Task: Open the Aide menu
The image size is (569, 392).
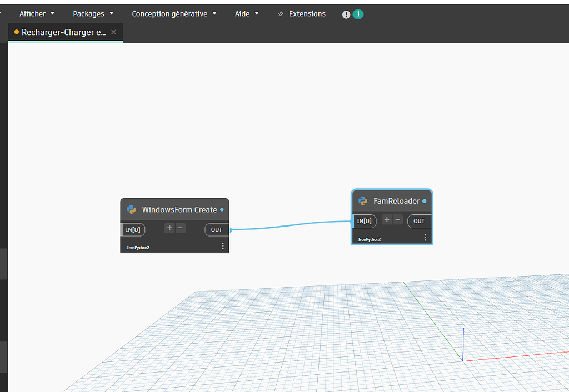Action: click(x=247, y=13)
